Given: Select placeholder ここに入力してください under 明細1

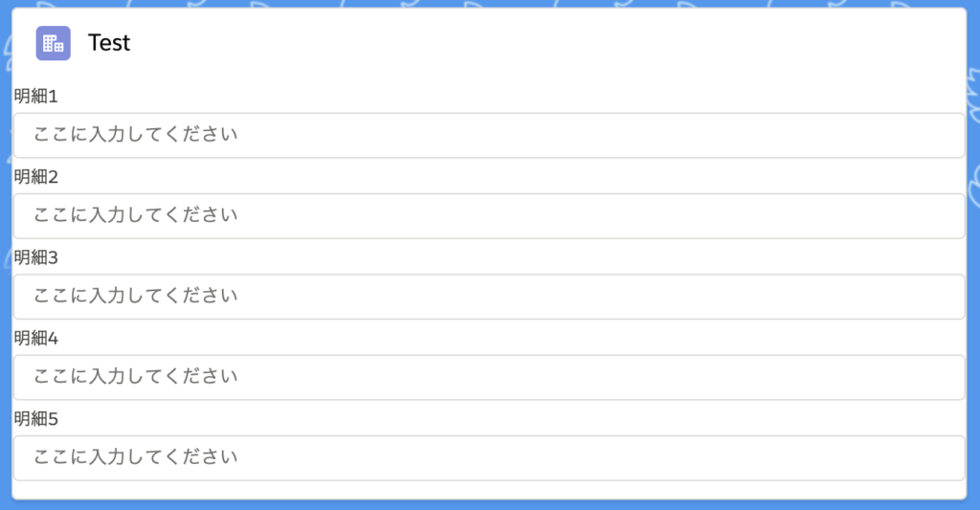Looking at the screenshot, I should tap(136, 134).
